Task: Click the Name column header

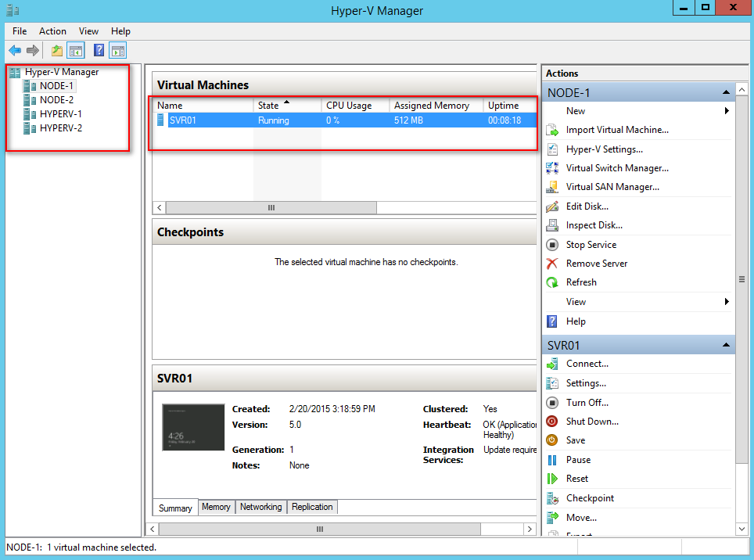Action: 203,106
